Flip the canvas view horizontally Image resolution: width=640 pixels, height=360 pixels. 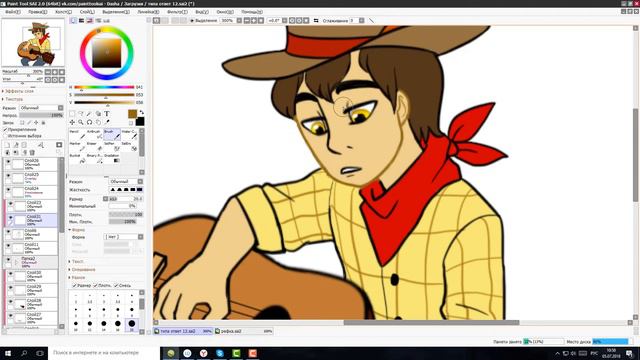pos(316,20)
